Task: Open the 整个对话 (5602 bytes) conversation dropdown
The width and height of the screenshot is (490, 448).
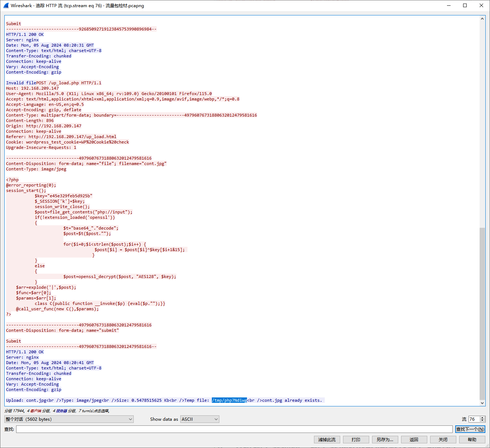Action: point(69,419)
